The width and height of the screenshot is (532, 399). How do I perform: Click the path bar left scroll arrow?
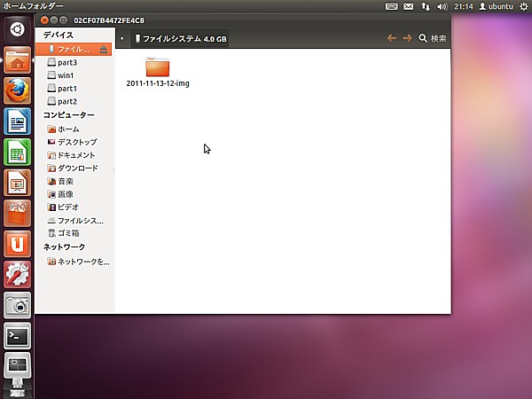[x=122, y=39]
